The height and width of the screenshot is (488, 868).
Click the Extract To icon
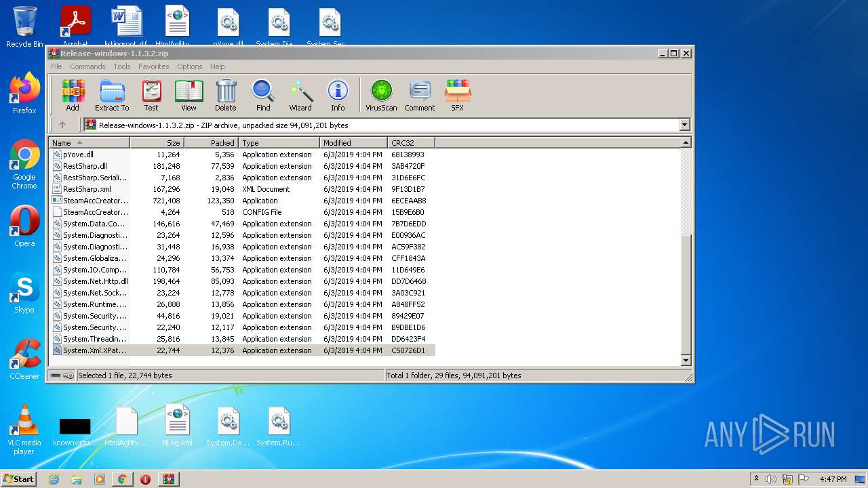[112, 95]
